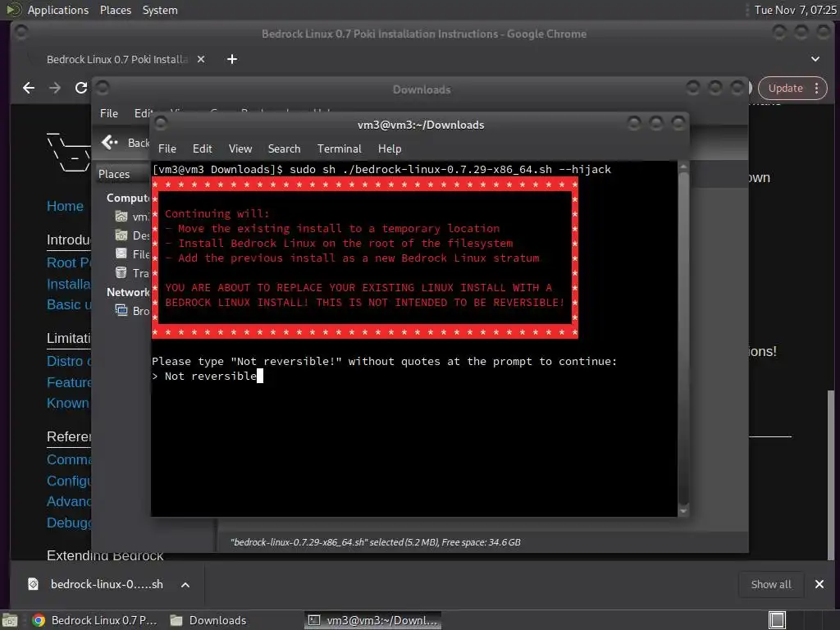Click the Chrome page vertical scrollbar
The height and width of the screenshot is (630, 840).
pos(830,474)
